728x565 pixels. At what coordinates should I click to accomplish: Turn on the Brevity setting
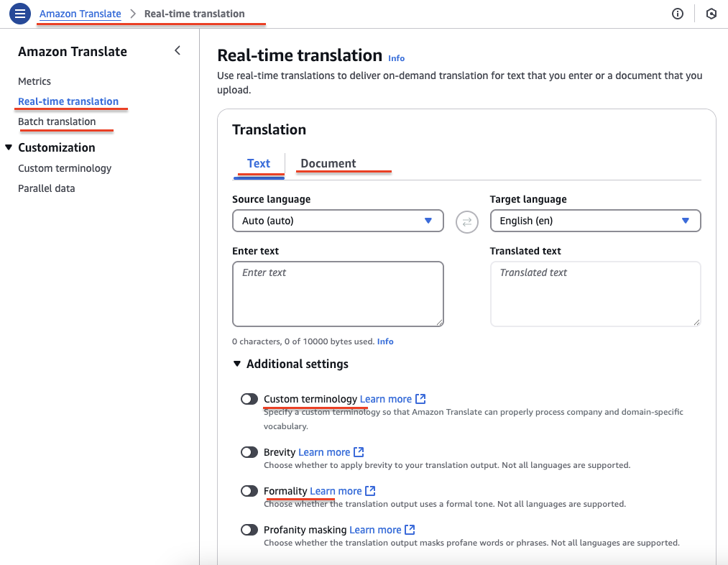coord(249,451)
